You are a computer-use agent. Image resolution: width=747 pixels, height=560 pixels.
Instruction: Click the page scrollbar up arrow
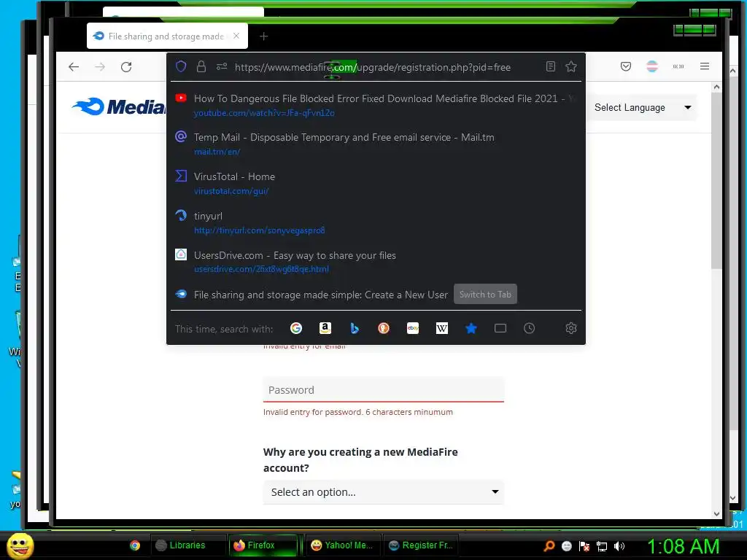click(x=716, y=87)
